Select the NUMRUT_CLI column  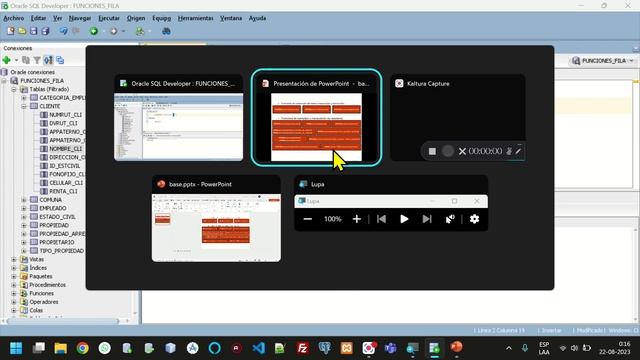65,115
